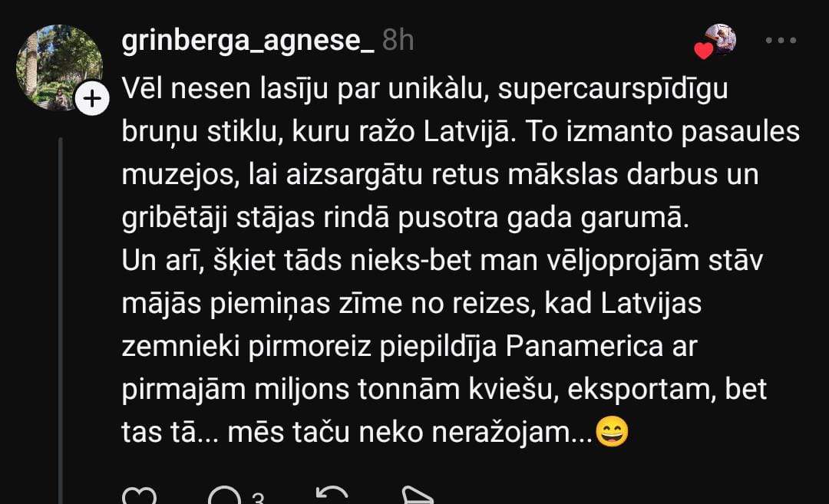Open grinberga_agnese_ profile picture
829x504 pixels.
coord(59,68)
